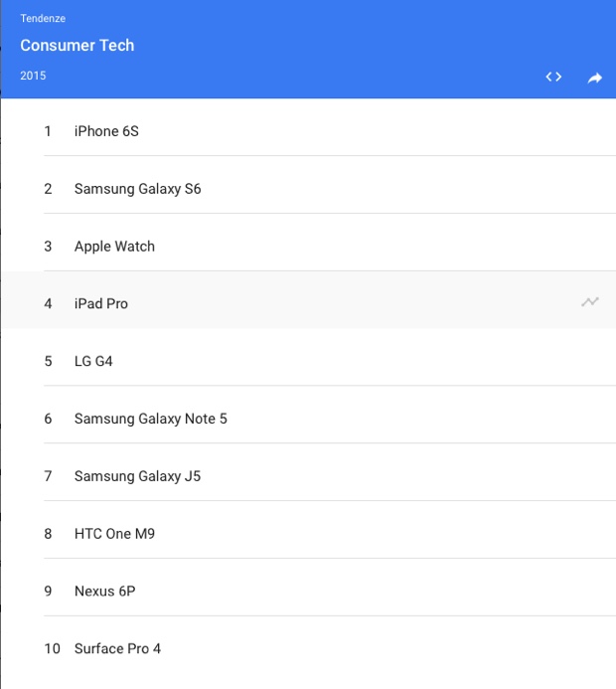Viewport: 616px width, 689px height.
Task: Select iPhone 6S in the list
Action: tap(106, 131)
